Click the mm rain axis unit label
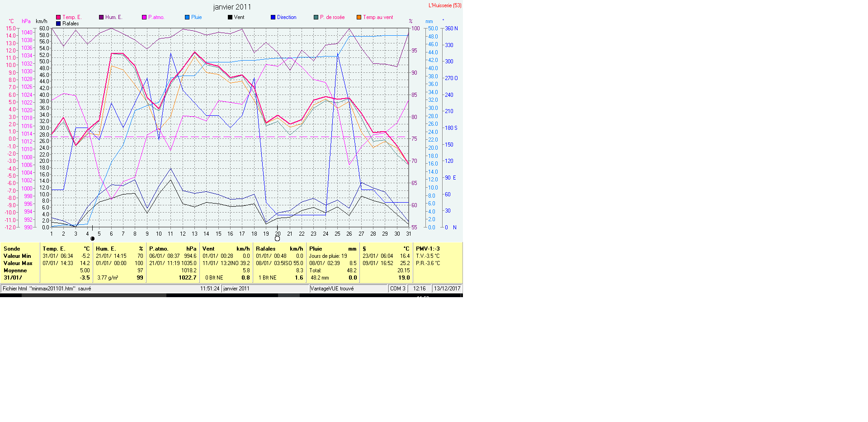868x422 pixels. 429,21
